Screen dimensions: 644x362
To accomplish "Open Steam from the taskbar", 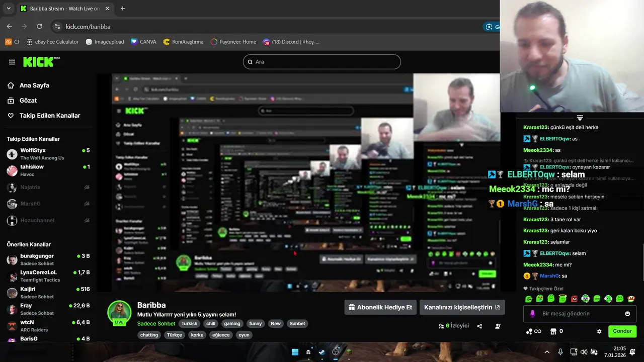I will (x=321, y=352).
